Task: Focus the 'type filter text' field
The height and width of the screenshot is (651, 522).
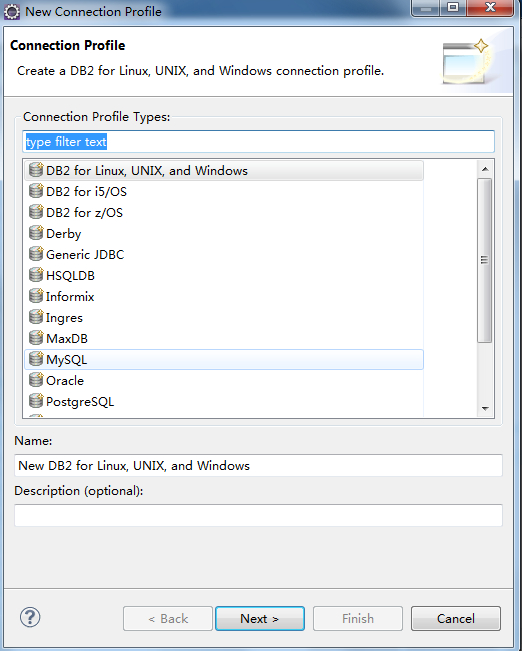Action: click(258, 142)
